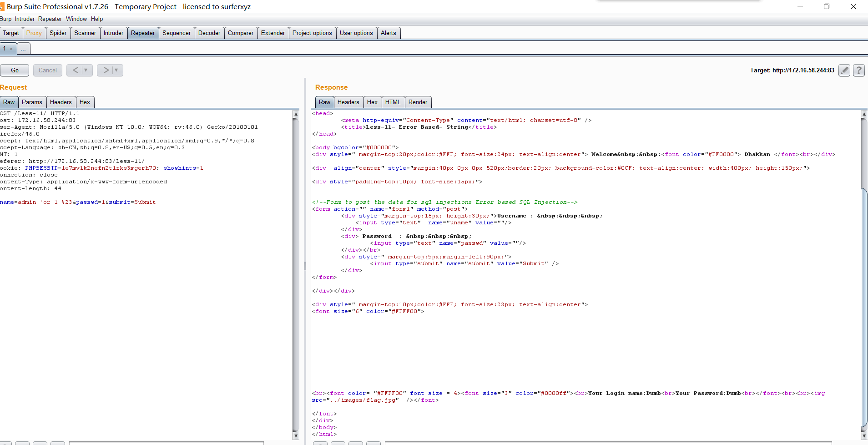This screenshot has height=445, width=868.
Task: Switch to the Intruder tool tab
Action: [x=113, y=33]
